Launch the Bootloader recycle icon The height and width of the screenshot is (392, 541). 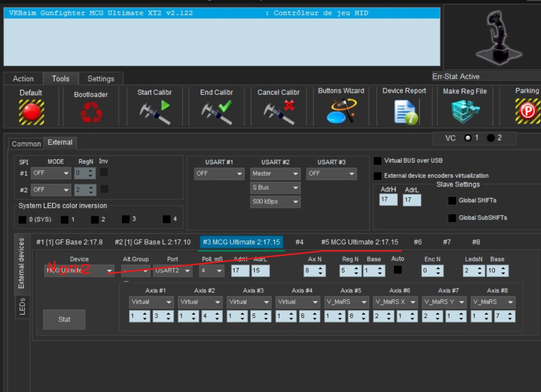91,113
